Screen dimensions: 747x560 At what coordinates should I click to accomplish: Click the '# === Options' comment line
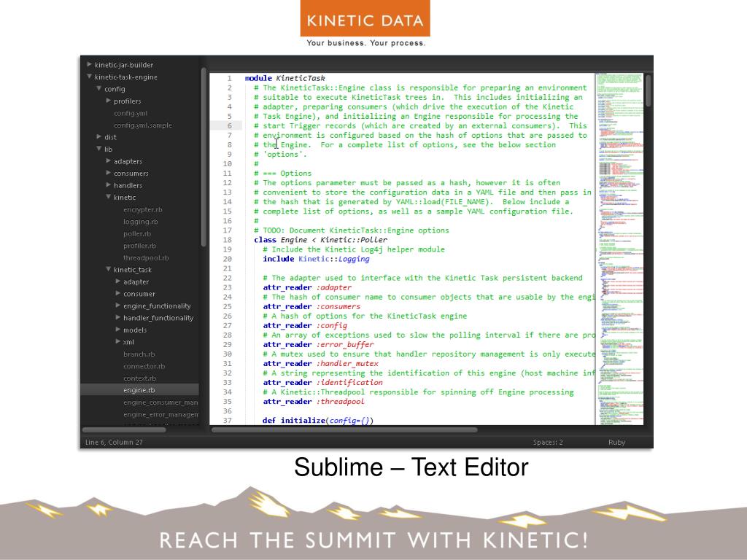[x=282, y=174]
